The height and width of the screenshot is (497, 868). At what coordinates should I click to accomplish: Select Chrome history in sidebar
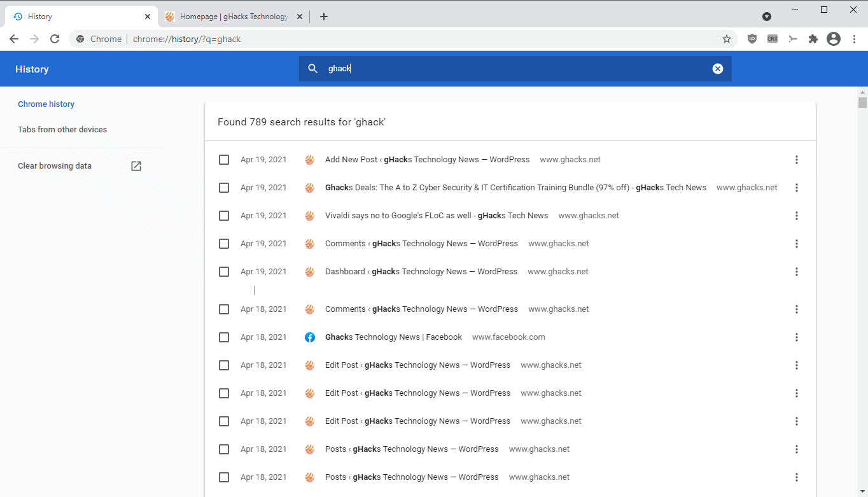tap(46, 104)
